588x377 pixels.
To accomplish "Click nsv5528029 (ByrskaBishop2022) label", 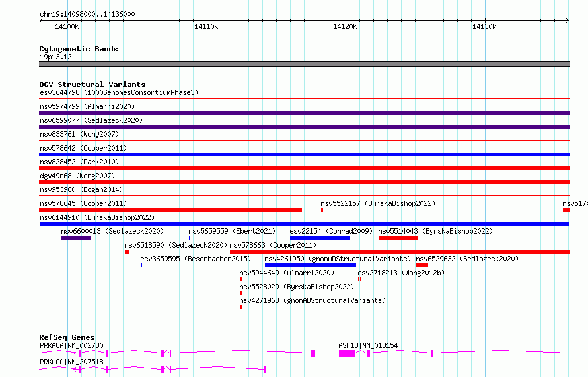I will [x=297, y=287].
